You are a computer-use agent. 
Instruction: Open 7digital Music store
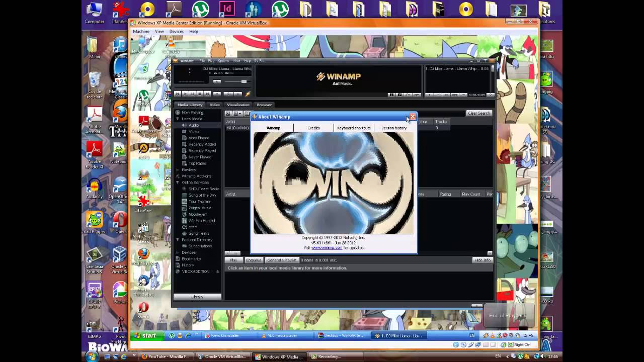pyautogui.click(x=200, y=208)
